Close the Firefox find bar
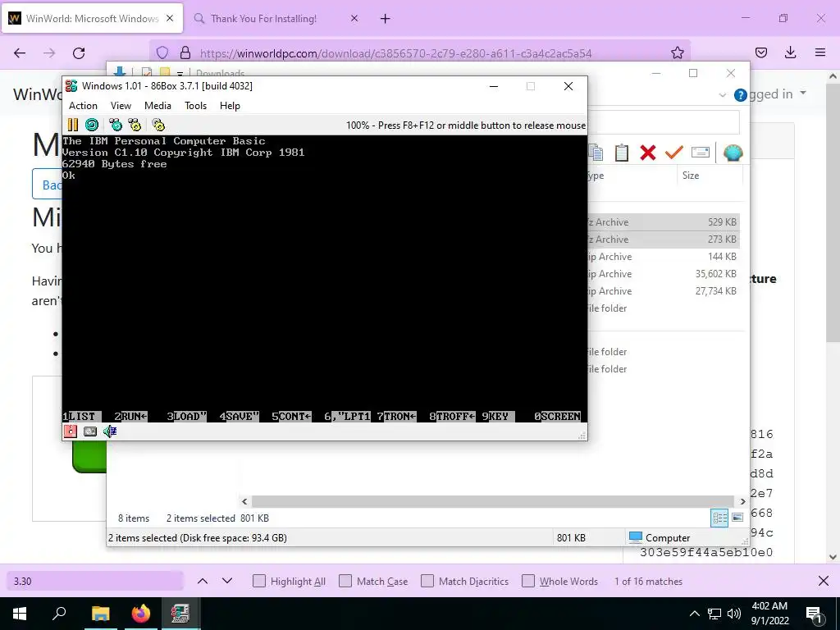Image resolution: width=840 pixels, height=630 pixels. pos(824,582)
